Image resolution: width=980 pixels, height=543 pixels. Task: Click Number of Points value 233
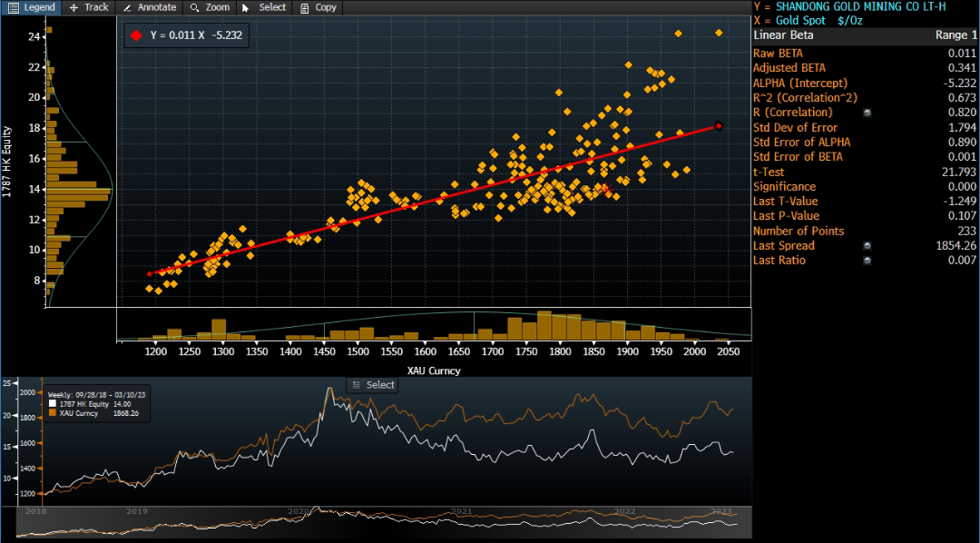[968, 232]
